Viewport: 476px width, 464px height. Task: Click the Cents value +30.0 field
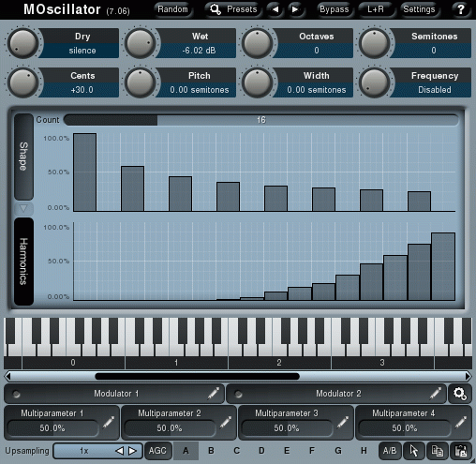(x=82, y=90)
